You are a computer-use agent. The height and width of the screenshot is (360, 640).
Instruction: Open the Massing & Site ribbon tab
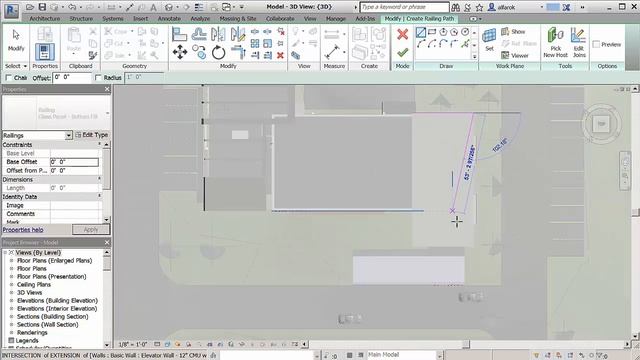238,19
